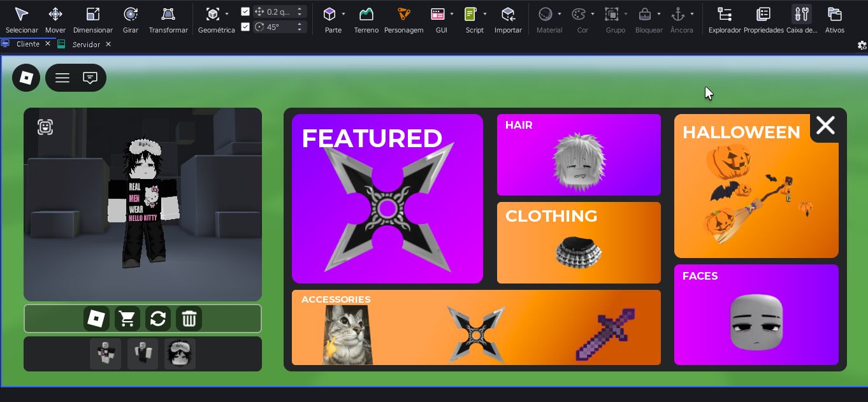The height and width of the screenshot is (402, 868).
Task: Toggle the Caixa de ferramentas panel
Action: pyautogui.click(x=802, y=20)
